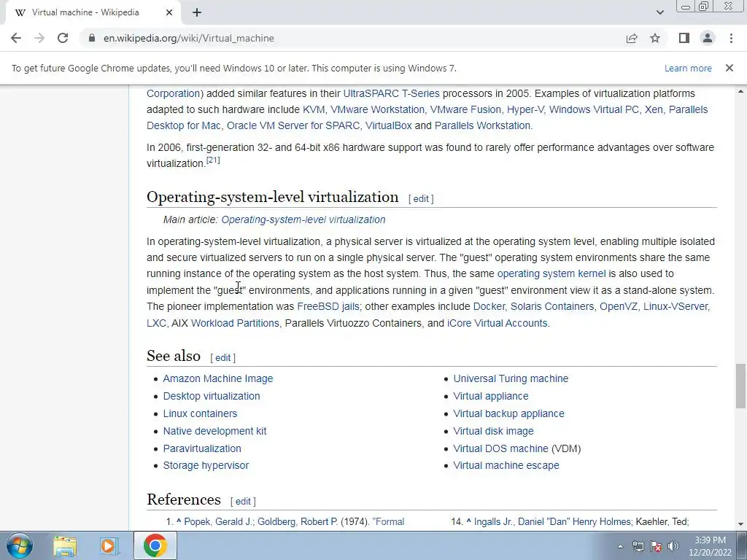Image resolution: width=747 pixels, height=560 pixels.
Task: Open the Solaris Containers link
Action: [x=552, y=306]
